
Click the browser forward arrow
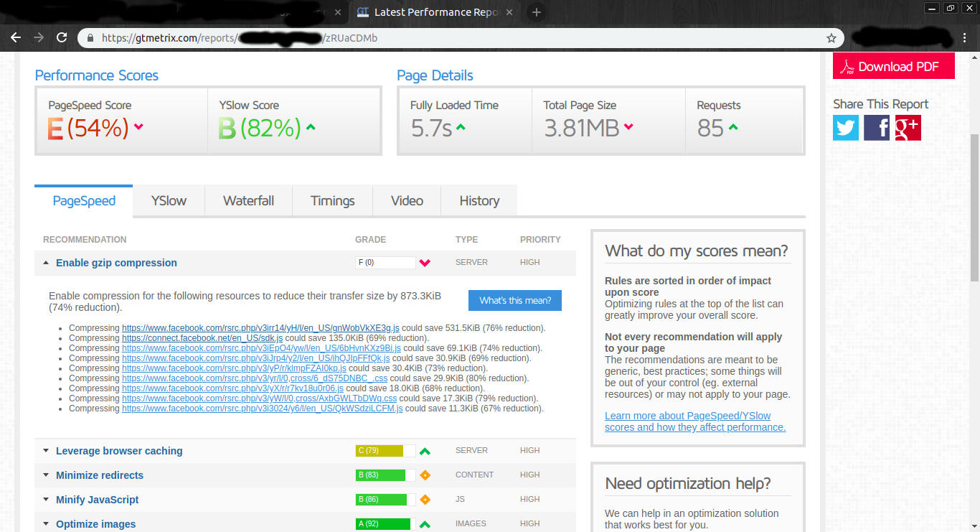tap(39, 37)
